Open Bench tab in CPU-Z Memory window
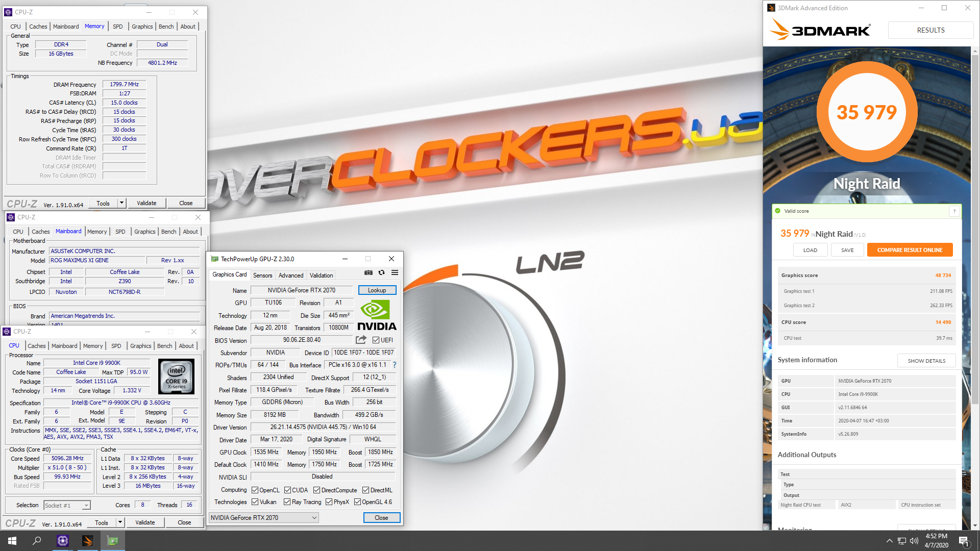Viewport: 980px width, 551px height. coord(166,27)
